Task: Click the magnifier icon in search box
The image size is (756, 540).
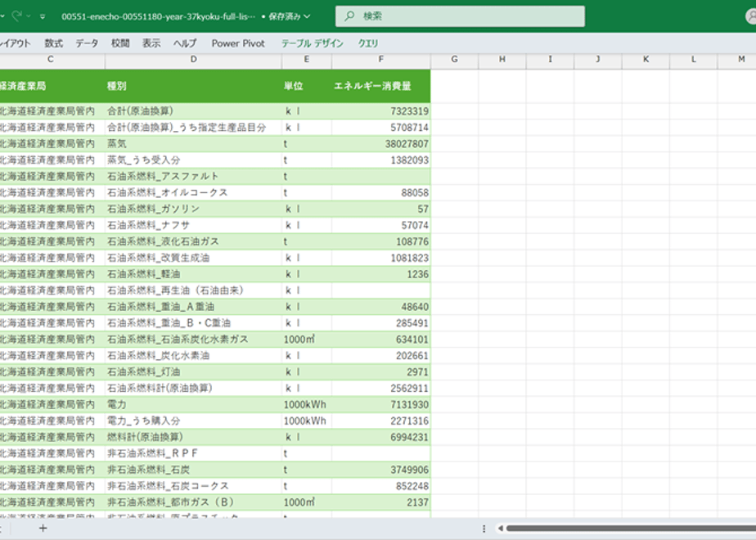Action: pos(349,16)
